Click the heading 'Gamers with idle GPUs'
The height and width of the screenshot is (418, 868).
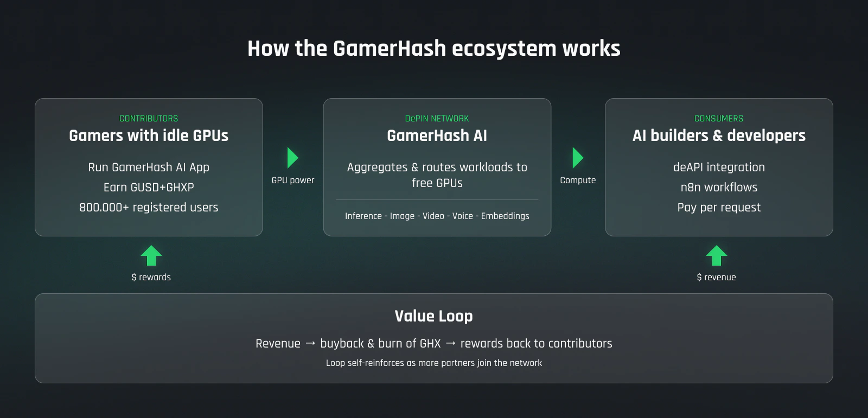(149, 136)
